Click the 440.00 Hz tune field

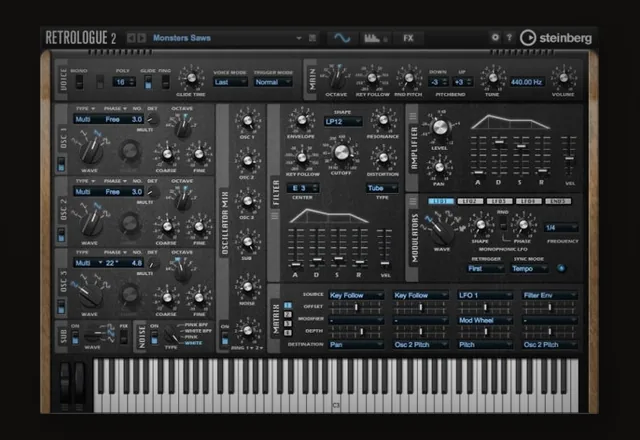pos(526,82)
